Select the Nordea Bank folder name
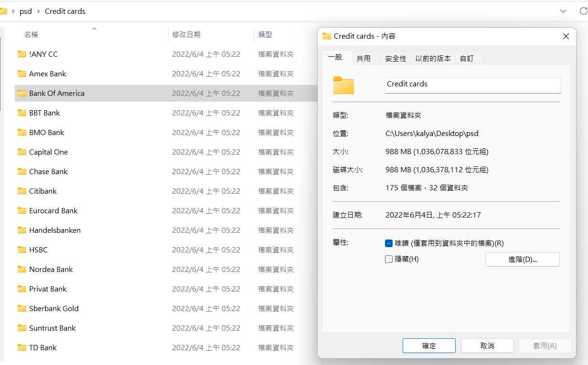This screenshot has height=365, width=588. pyautogui.click(x=51, y=269)
